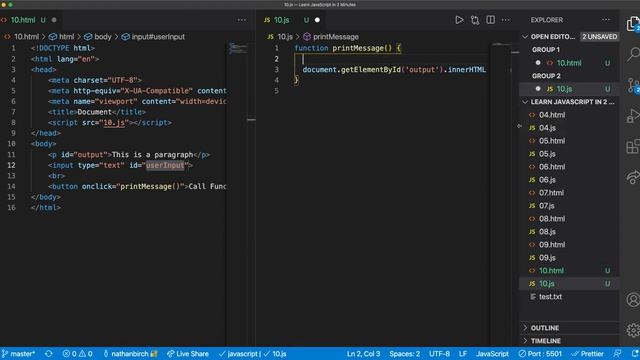Open 08.html in the file explorer

(x=569, y=219)
